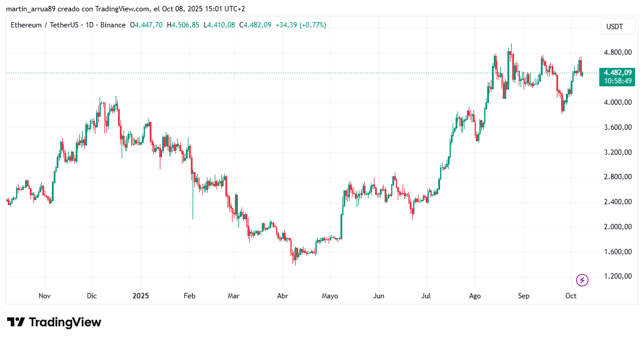644x340 pixels.
Task: Click the 1.200,00 price scale label
Action: point(618,276)
